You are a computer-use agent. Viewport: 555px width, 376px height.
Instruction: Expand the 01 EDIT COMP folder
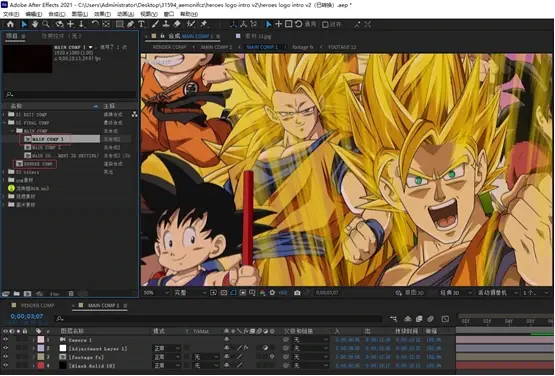pos(4,114)
